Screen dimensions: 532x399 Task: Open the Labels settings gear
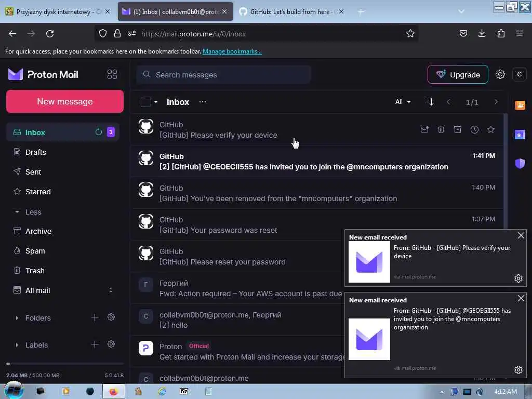(111, 344)
